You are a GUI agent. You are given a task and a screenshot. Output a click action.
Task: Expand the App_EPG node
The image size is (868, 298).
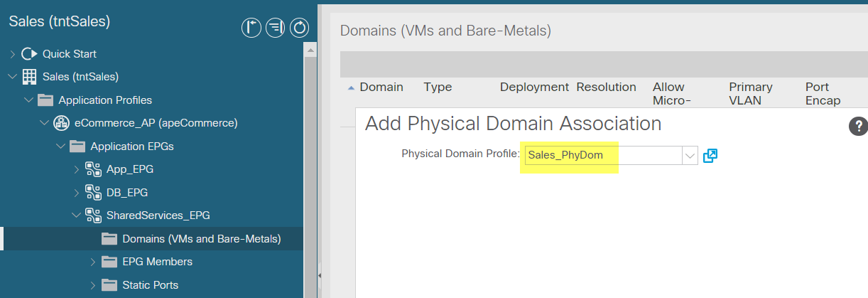coord(77,169)
